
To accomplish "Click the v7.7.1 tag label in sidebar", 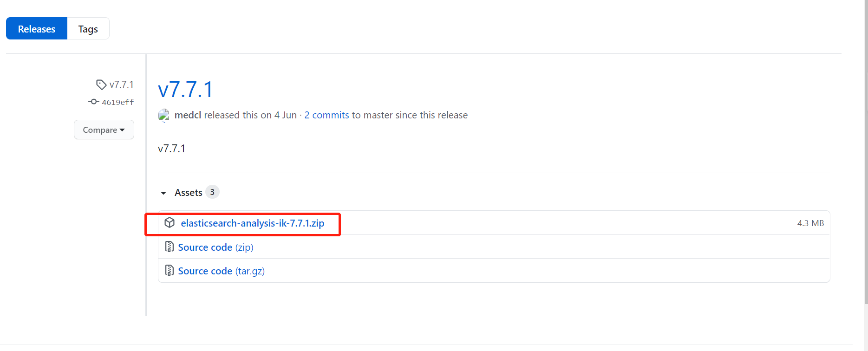I will click(121, 84).
